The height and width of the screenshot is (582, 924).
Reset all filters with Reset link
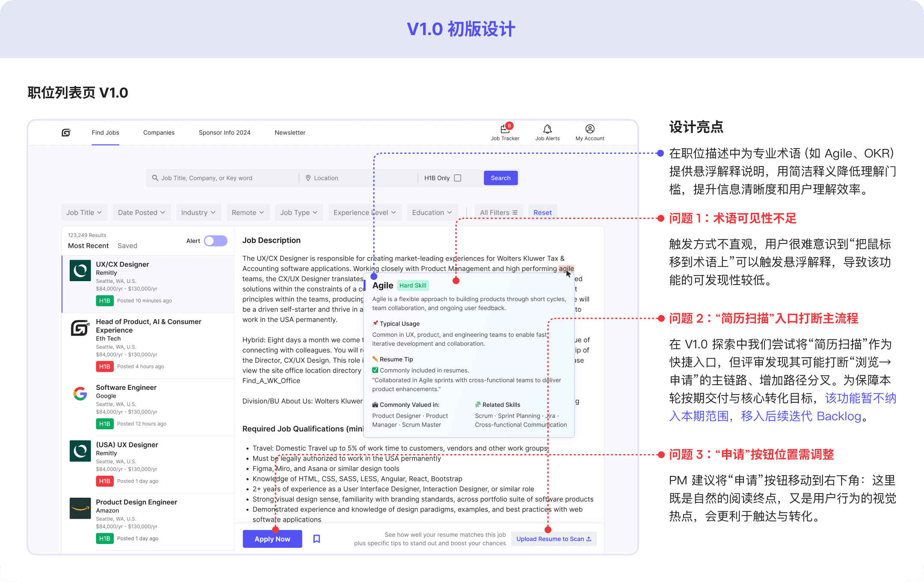542,213
